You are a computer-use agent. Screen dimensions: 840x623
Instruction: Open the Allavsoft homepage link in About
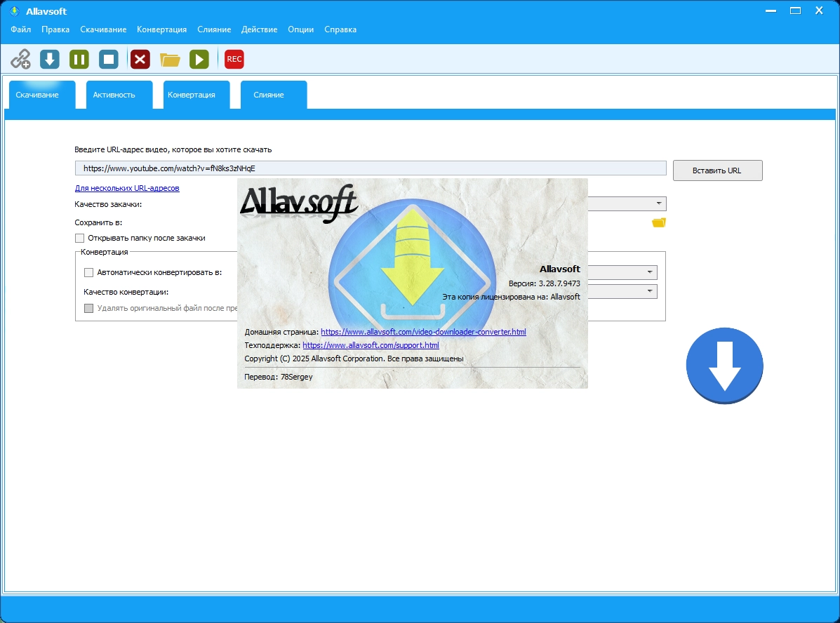click(x=423, y=332)
